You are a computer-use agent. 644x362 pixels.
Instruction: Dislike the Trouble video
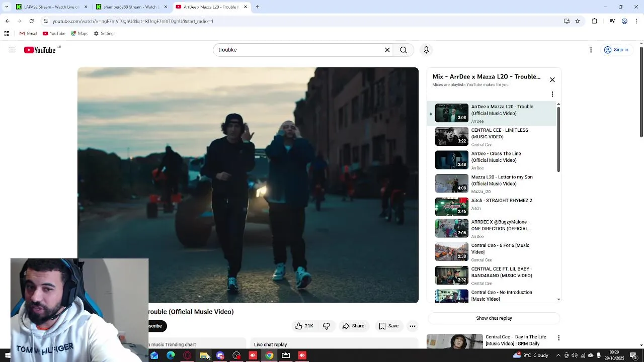tap(327, 326)
